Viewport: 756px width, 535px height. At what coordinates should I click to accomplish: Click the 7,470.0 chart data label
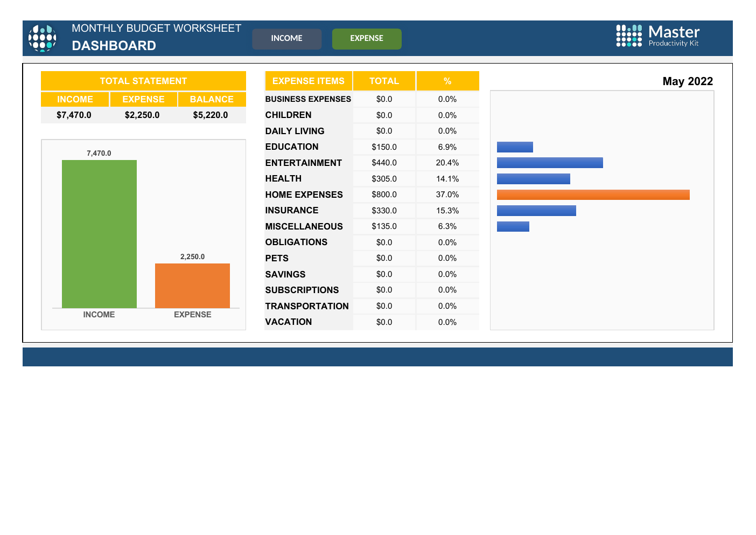coord(99,153)
